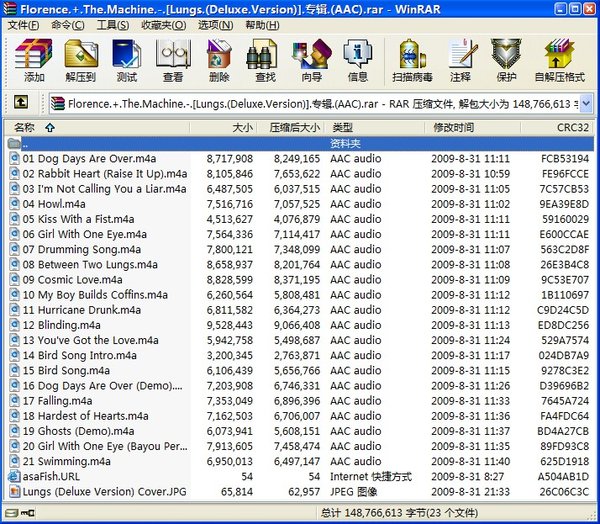
Task: Click the file icon of 09 Cosmic Love.m4a
Action: pyautogui.click(x=14, y=279)
